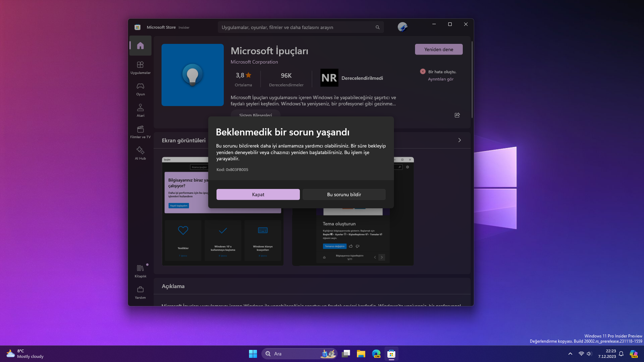The width and height of the screenshot is (644, 362).
Task: Click Kapat to close the error dialog
Action: coord(258,194)
